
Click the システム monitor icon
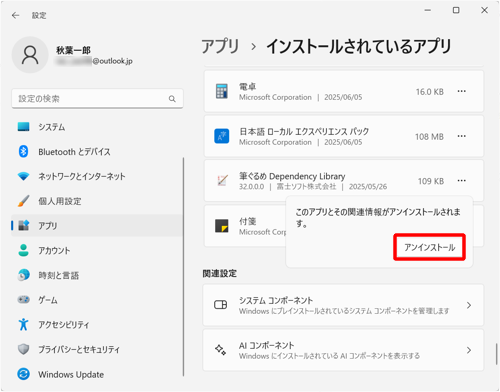tap(23, 127)
